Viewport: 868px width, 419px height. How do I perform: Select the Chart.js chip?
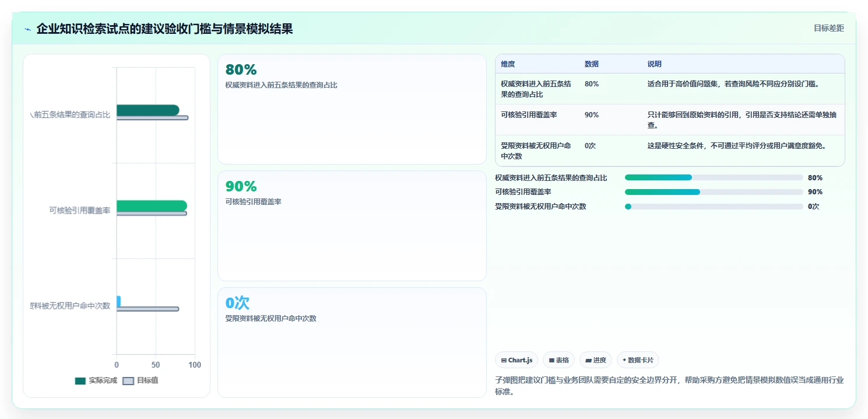516,360
